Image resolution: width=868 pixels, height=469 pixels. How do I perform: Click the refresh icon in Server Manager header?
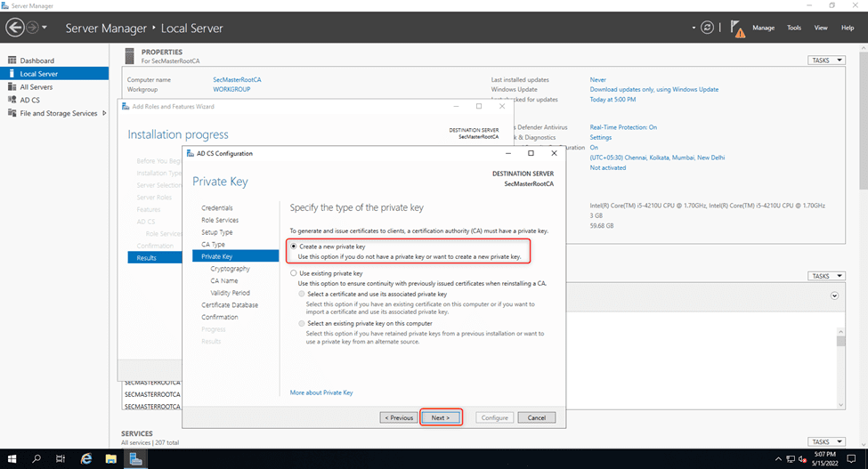[707, 27]
